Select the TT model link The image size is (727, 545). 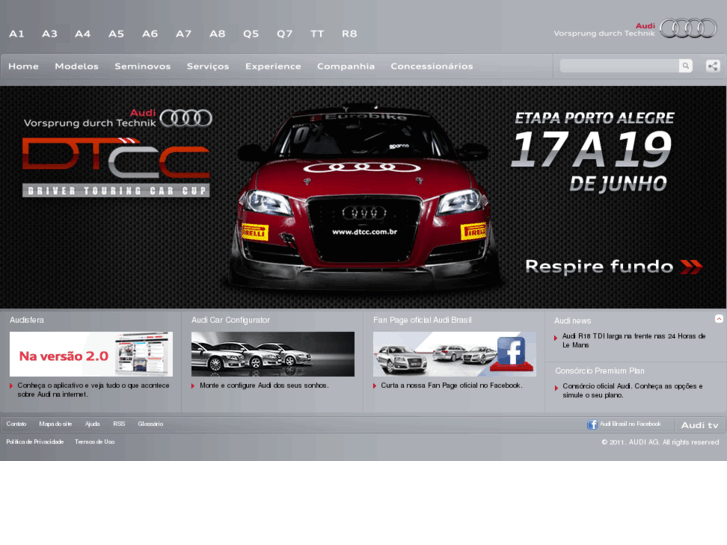317,34
